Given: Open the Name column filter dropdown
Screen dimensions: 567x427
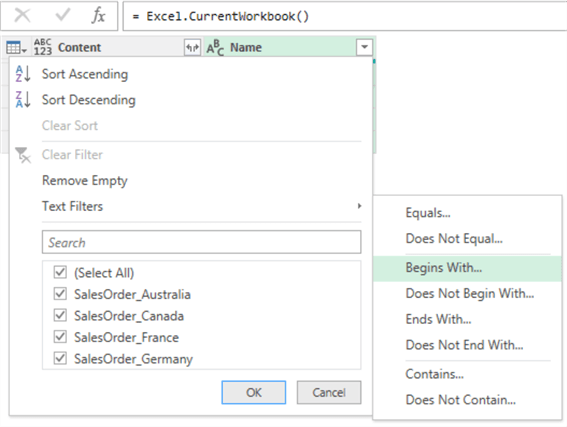Looking at the screenshot, I should [x=364, y=47].
